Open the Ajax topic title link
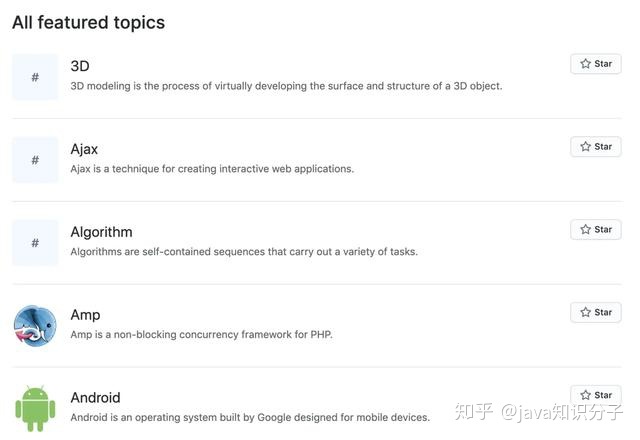 [84, 149]
